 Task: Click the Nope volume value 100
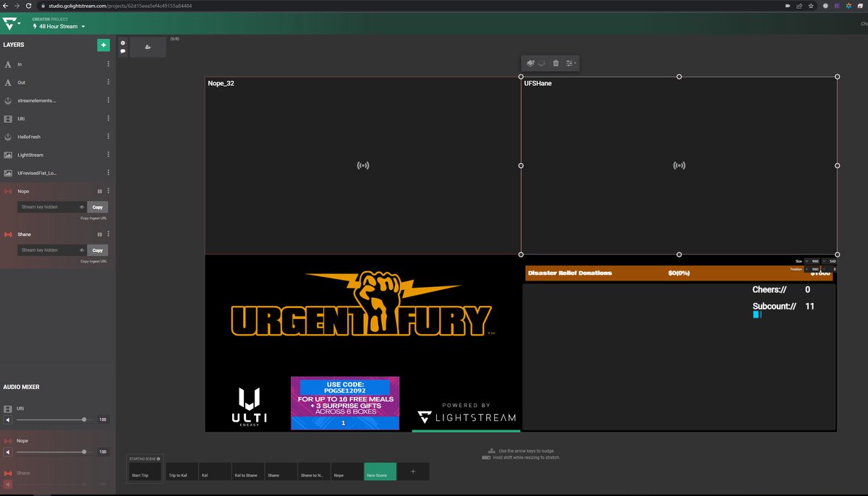102,452
